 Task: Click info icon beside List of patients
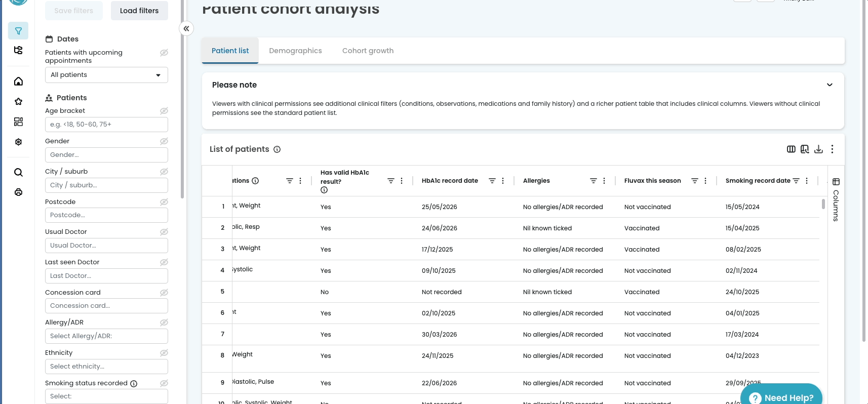277,149
